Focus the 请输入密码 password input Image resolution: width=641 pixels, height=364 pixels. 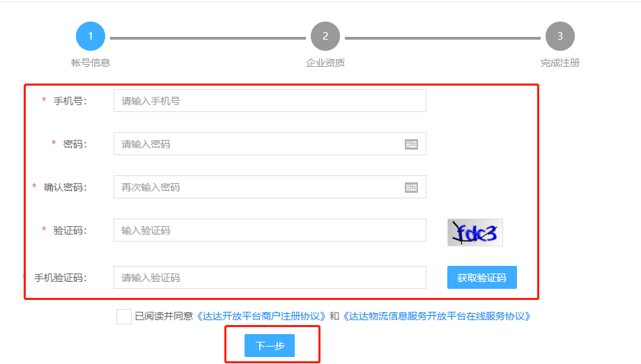pyautogui.click(x=270, y=144)
